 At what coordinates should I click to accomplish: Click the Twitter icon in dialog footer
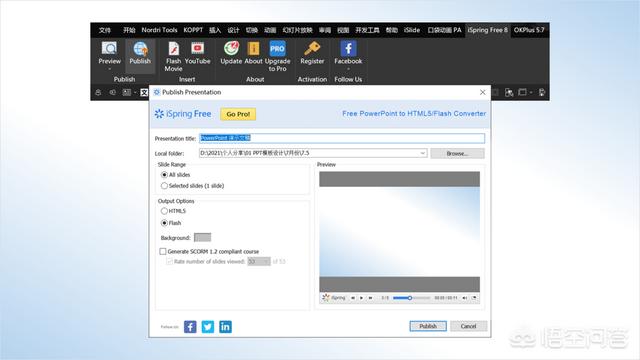pyautogui.click(x=208, y=327)
